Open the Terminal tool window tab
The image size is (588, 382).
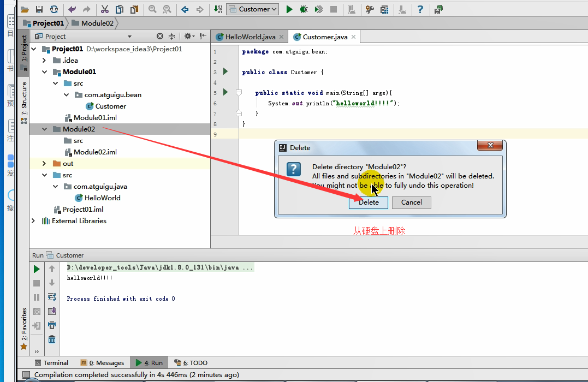pyautogui.click(x=51, y=363)
